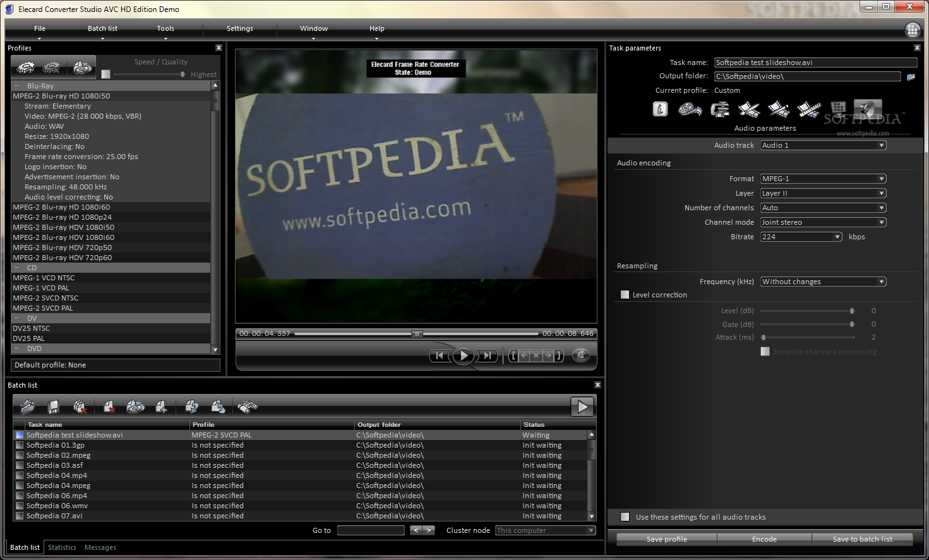Image resolution: width=929 pixels, height=560 pixels.
Task: Click the third gear profile category icon
Action: [x=81, y=67]
